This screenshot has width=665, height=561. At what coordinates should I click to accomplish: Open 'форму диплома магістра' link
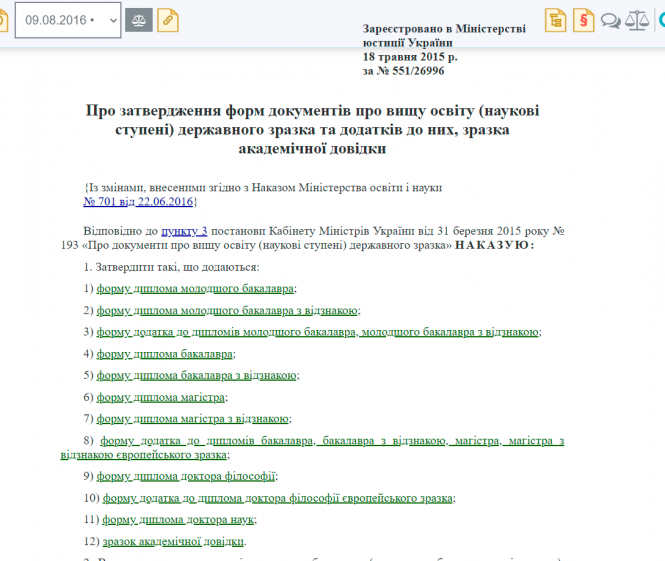(x=161, y=397)
